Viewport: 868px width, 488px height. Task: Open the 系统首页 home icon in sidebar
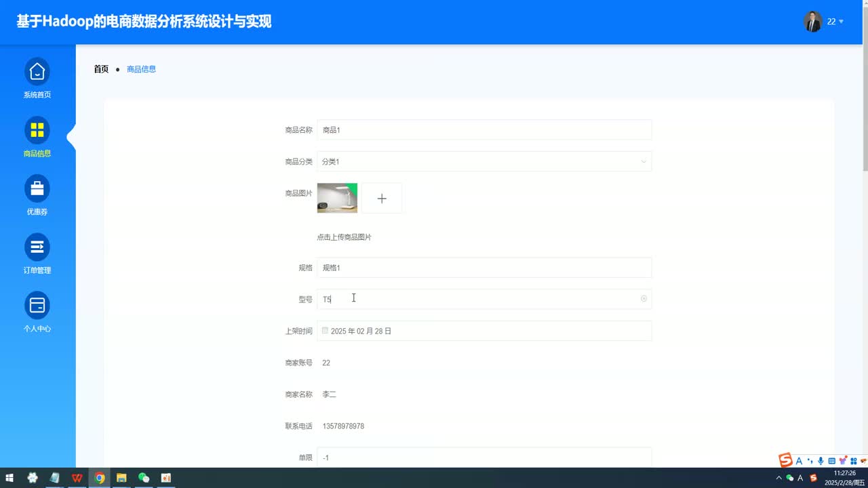tap(37, 71)
